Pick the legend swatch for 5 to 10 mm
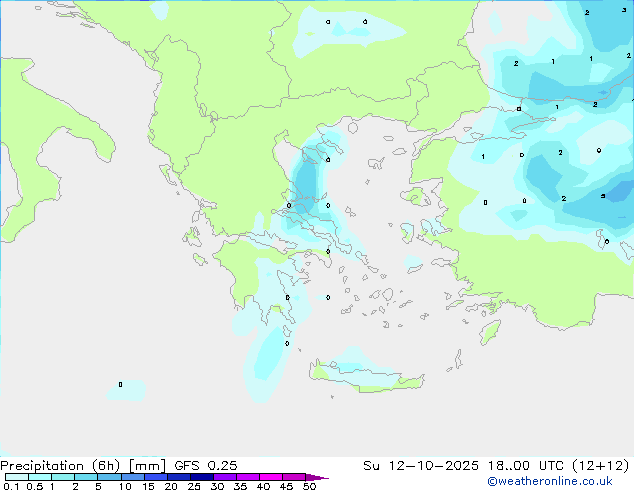 [x=109, y=477]
